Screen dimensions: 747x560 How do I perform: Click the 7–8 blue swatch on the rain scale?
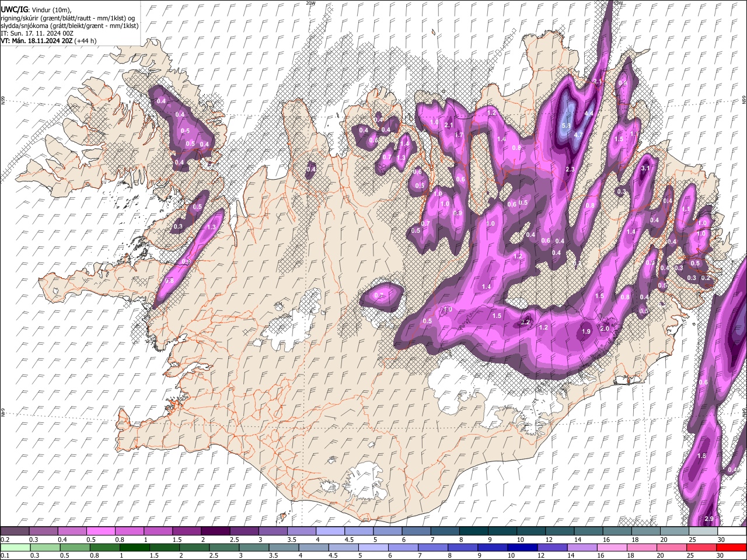coord(433,547)
